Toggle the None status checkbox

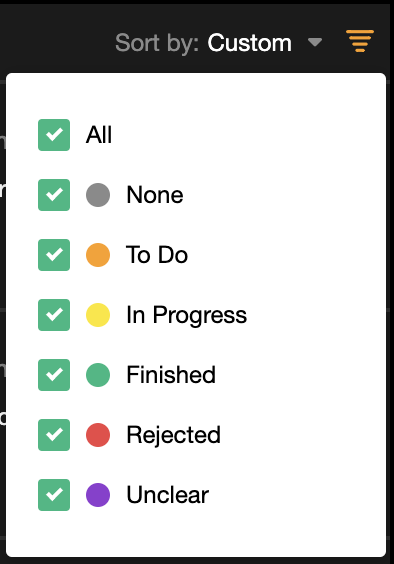54,195
